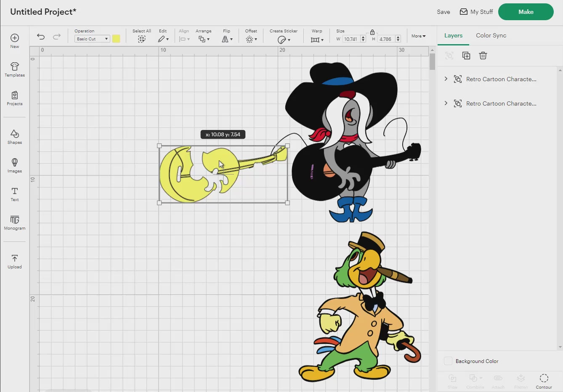The height and width of the screenshot is (392, 563).
Task: Click the Layers panel scroll down arrow
Action: (x=560, y=347)
